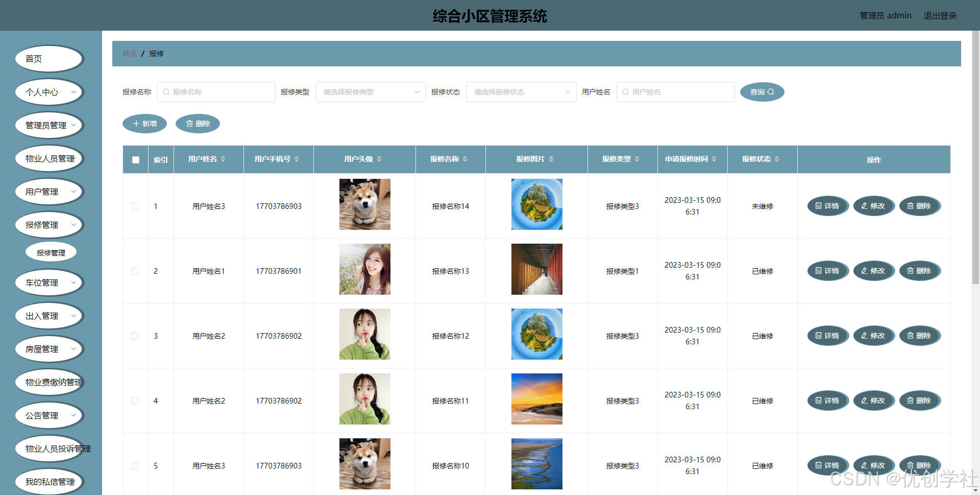Image resolution: width=980 pixels, height=495 pixels.
Task: Open the 报修类型 filter dropdown
Action: [x=371, y=92]
